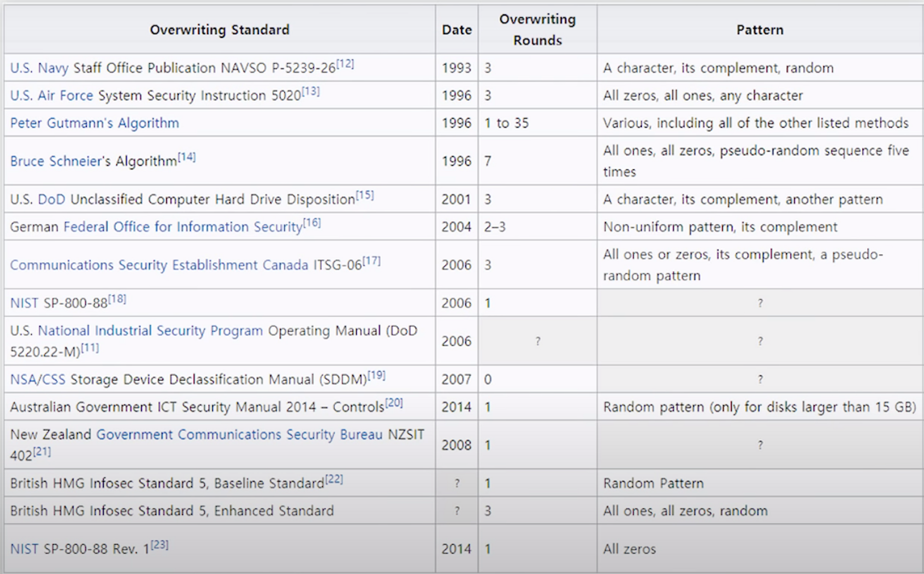Image resolution: width=924 pixels, height=574 pixels.
Task: Open Federal Office for Information Security link
Action: click(182, 227)
